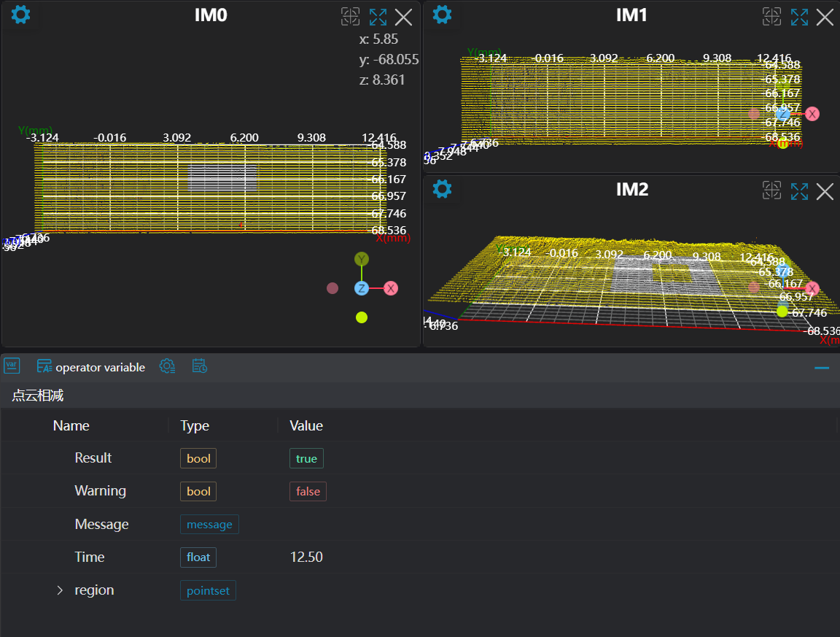Click the Value column header
The width and height of the screenshot is (840, 637).
click(x=306, y=426)
